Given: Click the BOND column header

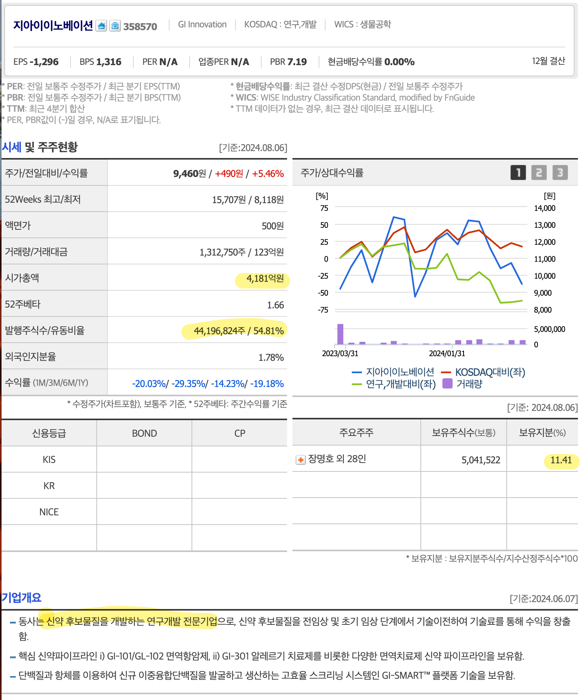Looking at the screenshot, I should [144, 433].
